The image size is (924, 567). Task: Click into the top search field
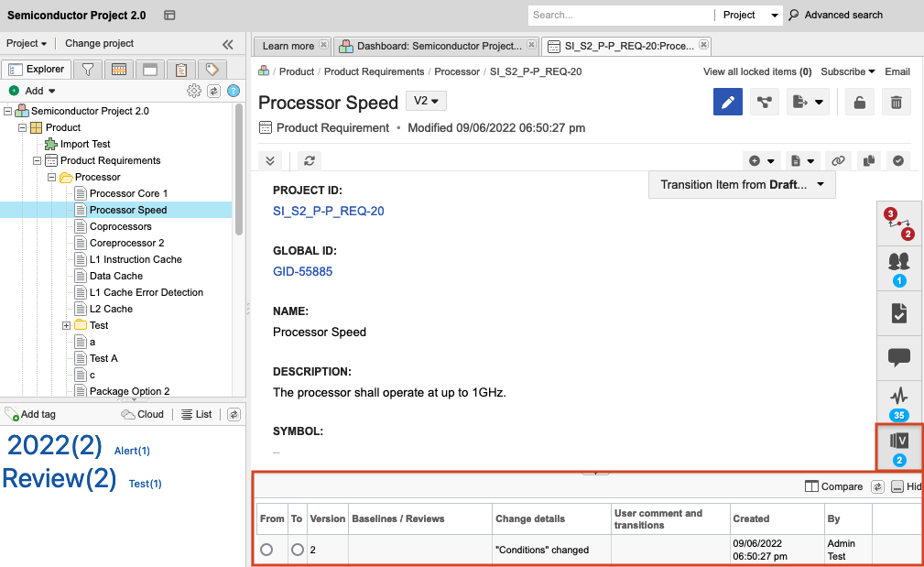(620, 15)
